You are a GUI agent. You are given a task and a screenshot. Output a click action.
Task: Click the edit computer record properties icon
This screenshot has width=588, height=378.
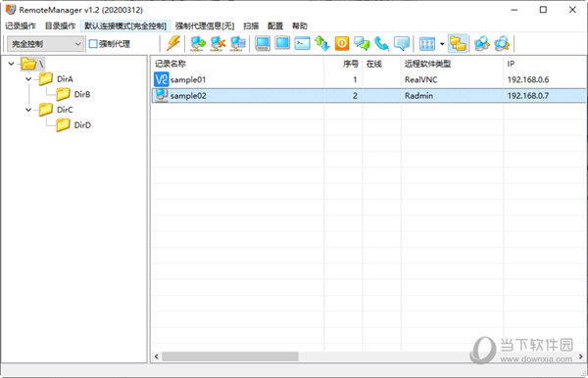(238, 44)
